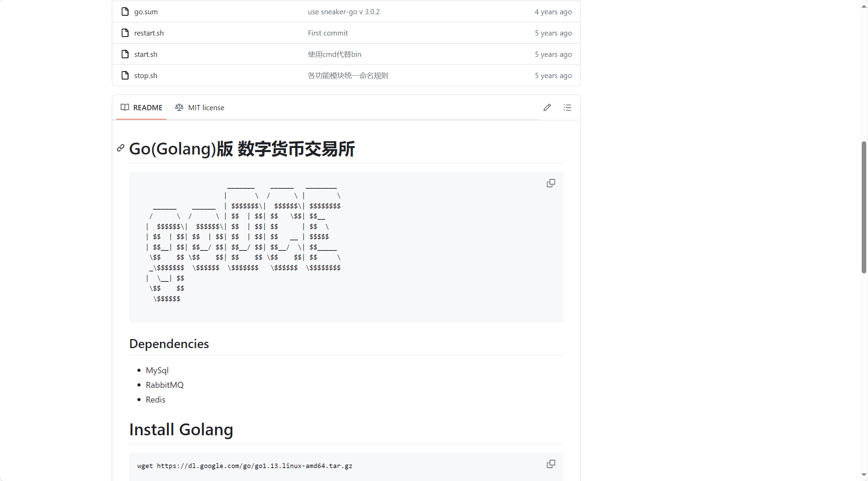This screenshot has width=868, height=481.
Task: Click '5 years ago' on restart.sh row
Action: pyautogui.click(x=553, y=33)
